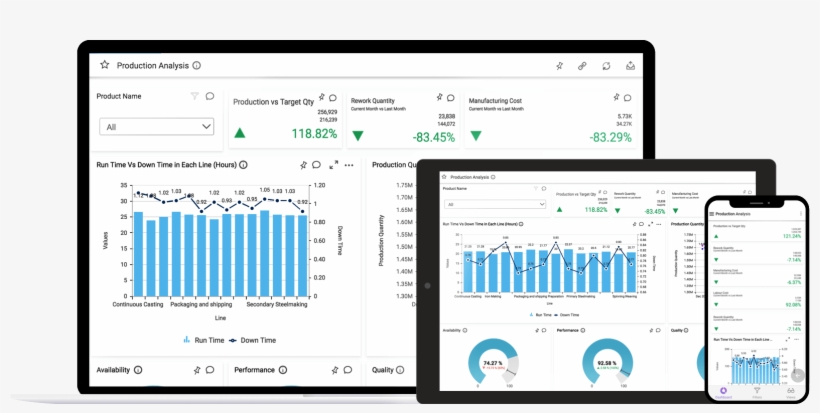Open comments on laptop Performance widget
The image size is (820, 413).
point(348,370)
